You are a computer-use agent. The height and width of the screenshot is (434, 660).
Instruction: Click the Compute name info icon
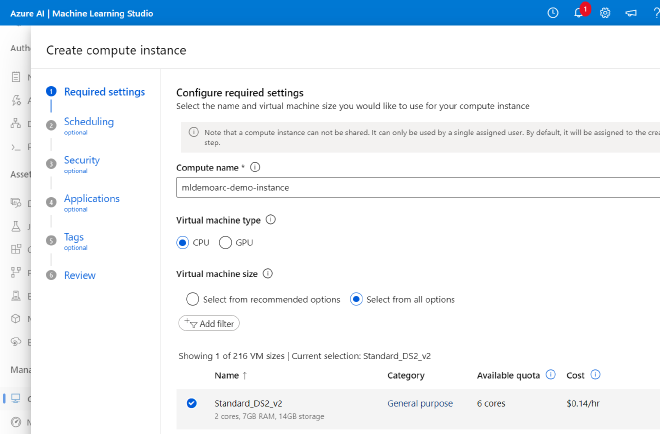255,167
